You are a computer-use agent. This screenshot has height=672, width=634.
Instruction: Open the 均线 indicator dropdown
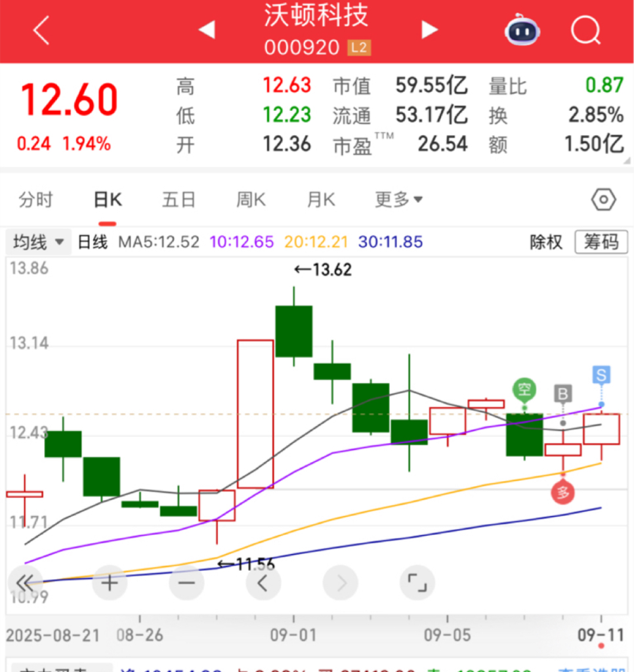[x=38, y=242]
